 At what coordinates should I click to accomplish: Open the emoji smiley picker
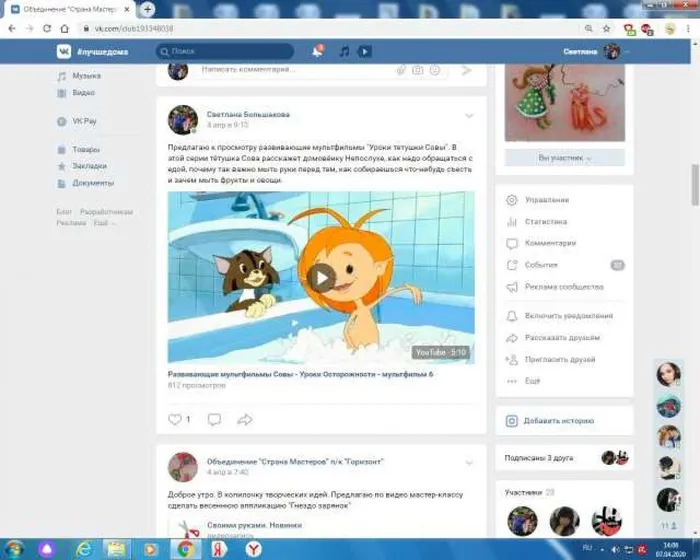435,70
